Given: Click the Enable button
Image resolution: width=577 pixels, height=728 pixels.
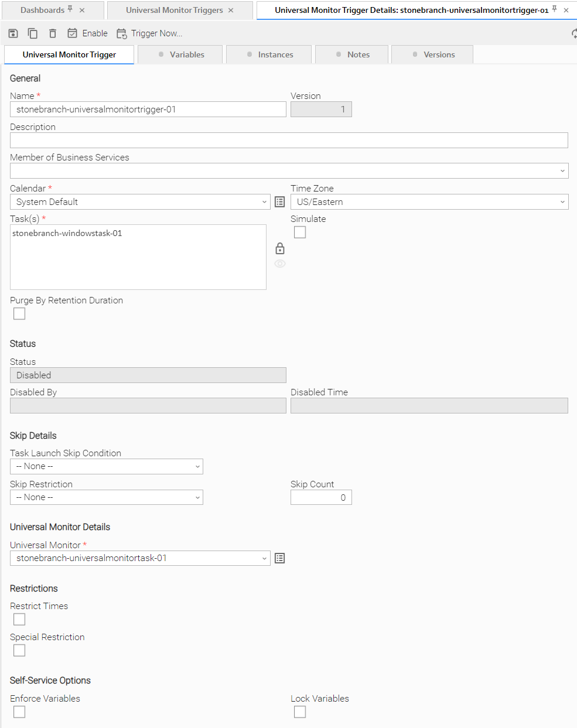Looking at the screenshot, I should (87, 33).
